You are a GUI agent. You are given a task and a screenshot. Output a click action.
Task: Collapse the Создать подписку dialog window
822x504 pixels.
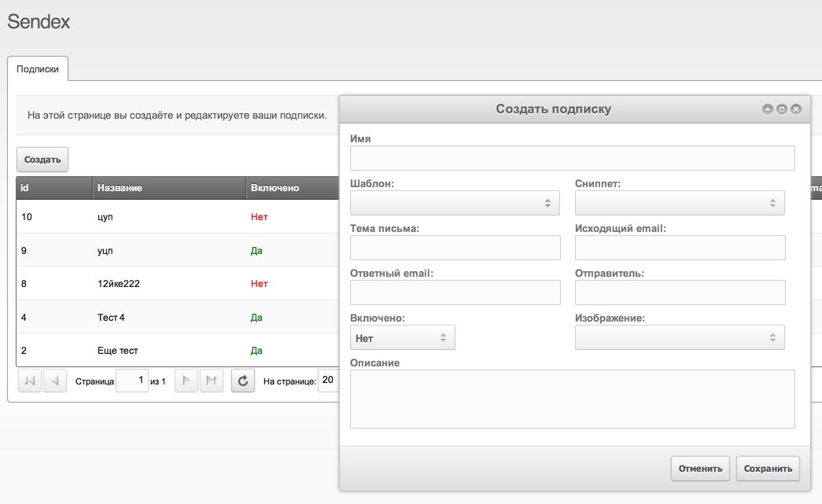[x=768, y=109]
